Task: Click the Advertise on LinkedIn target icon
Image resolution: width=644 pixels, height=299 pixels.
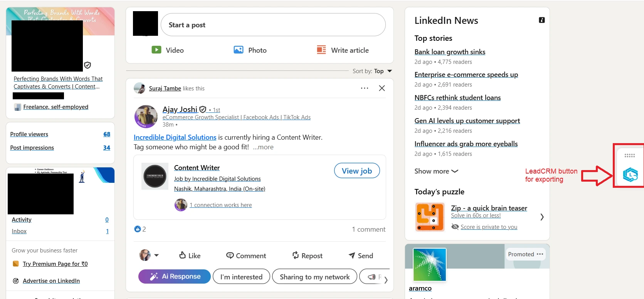Action: (16, 281)
